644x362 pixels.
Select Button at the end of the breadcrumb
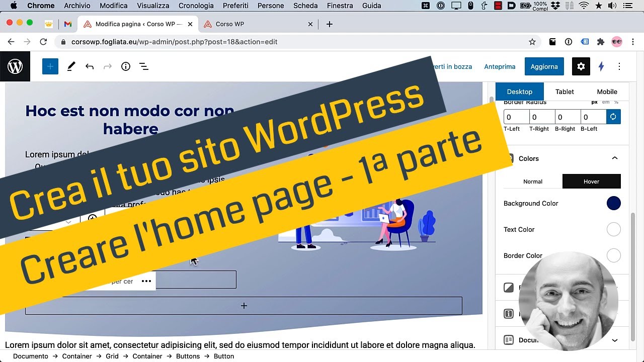(x=224, y=356)
